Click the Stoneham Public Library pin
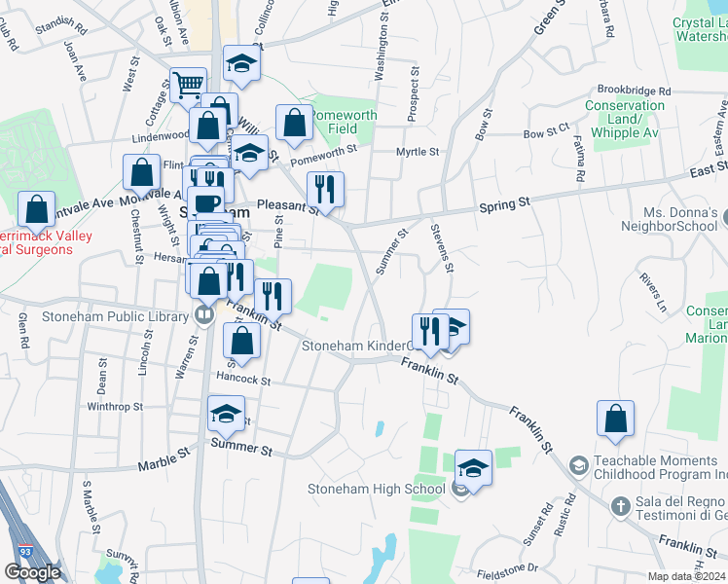The height and width of the screenshot is (584, 728). click(x=203, y=314)
